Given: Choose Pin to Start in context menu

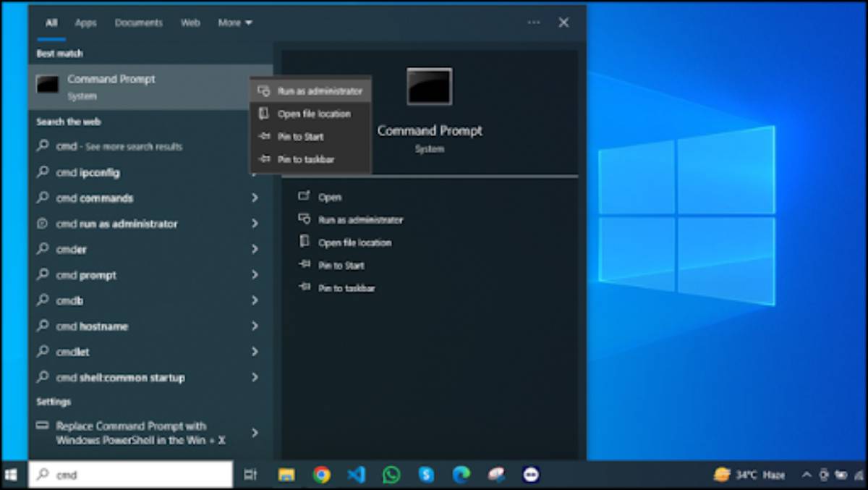Looking at the screenshot, I should (310, 136).
